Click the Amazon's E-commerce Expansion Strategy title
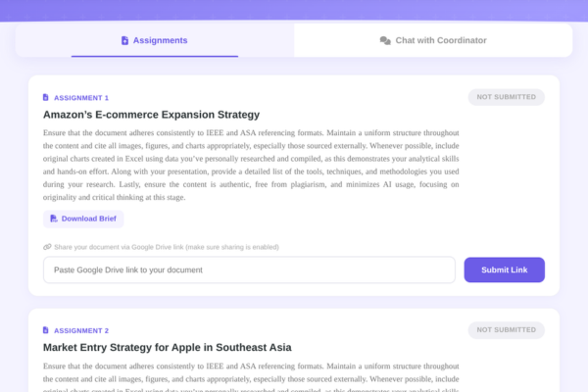Image resolution: width=588 pixels, height=392 pixels. [151, 115]
